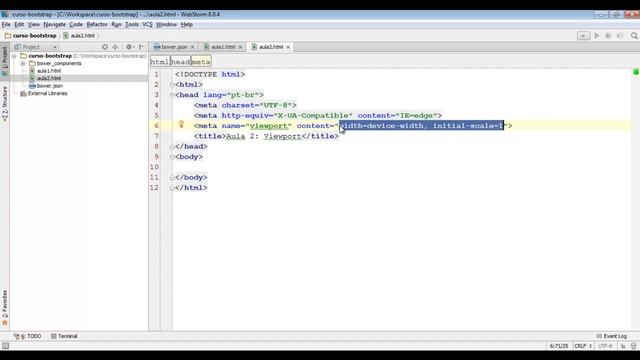
Task: Click the Debug icon in main toolbar
Action: click(x=608, y=36)
